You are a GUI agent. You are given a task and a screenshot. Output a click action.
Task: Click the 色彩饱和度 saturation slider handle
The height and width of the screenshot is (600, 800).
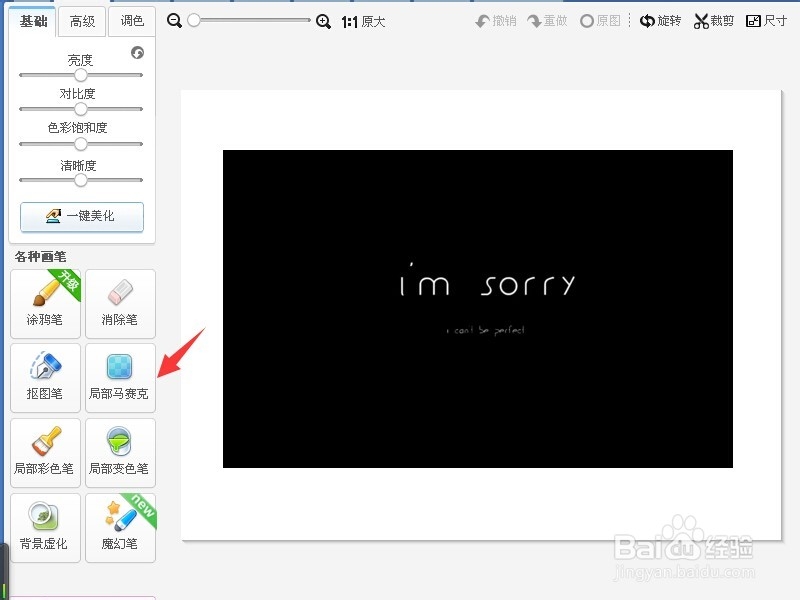click(81, 144)
